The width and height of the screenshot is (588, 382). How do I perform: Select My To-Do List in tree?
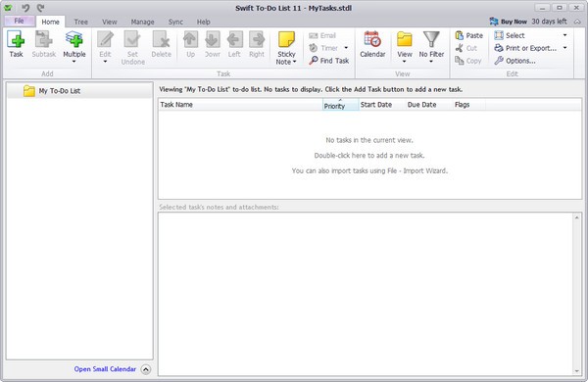(x=80, y=91)
